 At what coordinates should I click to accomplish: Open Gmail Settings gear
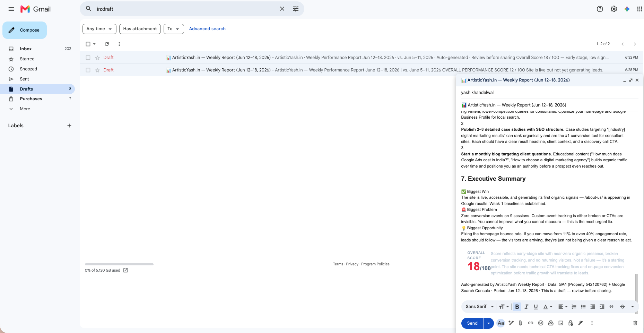[614, 9]
